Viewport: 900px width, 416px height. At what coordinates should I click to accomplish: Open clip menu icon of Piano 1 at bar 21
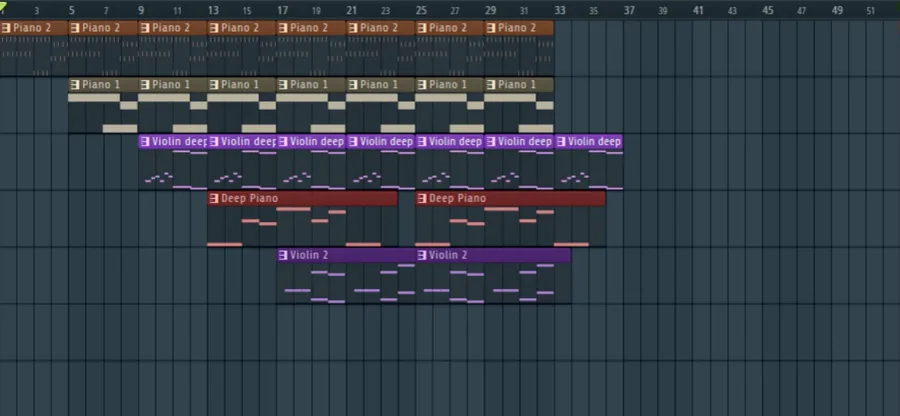(x=353, y=85)
